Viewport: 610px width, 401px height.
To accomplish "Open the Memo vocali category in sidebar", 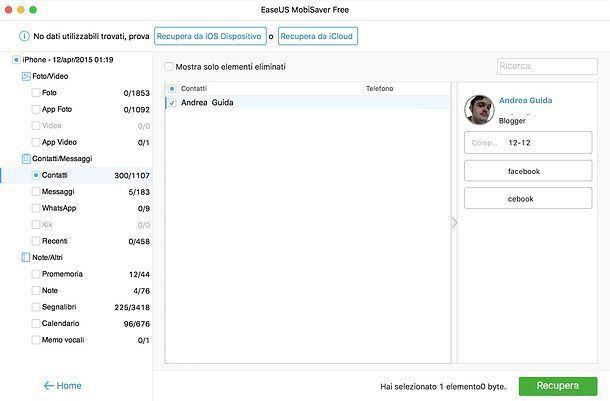I will [x=63, y=340].
